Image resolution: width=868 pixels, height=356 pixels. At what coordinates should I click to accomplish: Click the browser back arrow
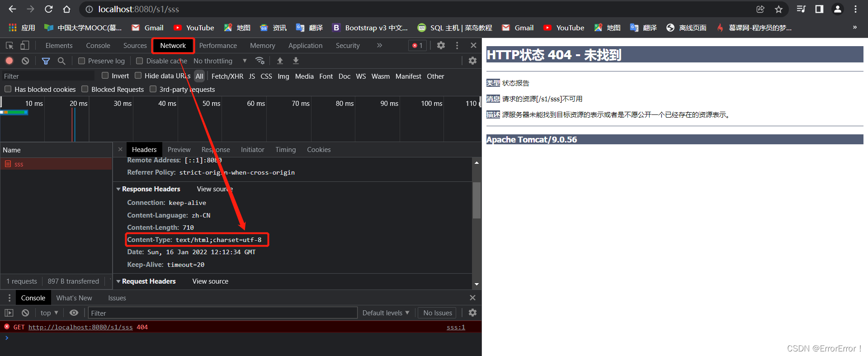tap(12, 9)
